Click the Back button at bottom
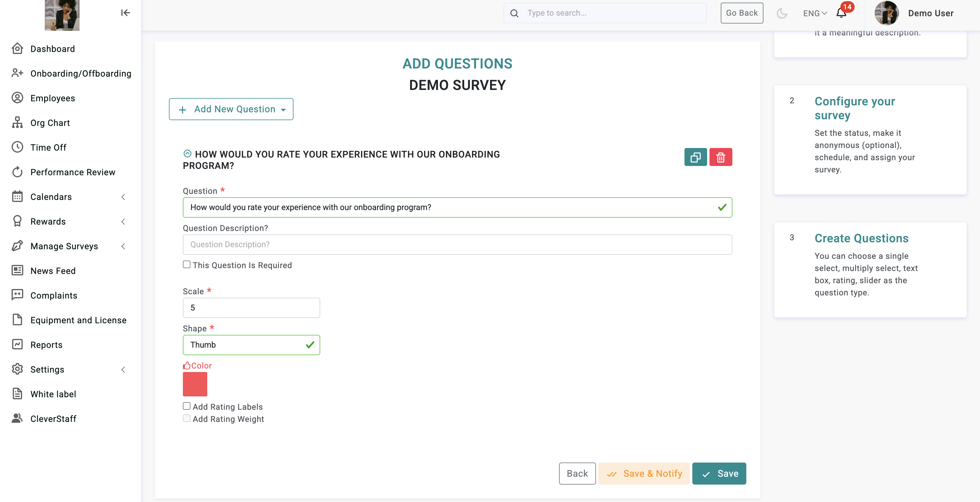This screenshot has height=502, width=980. (x=577, y=474)
